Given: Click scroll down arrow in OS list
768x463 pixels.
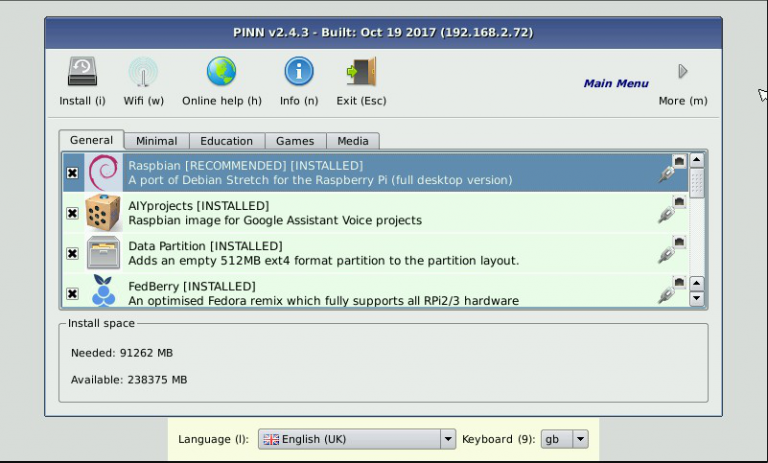Looking at the screenshot, I should pos(697,298).
